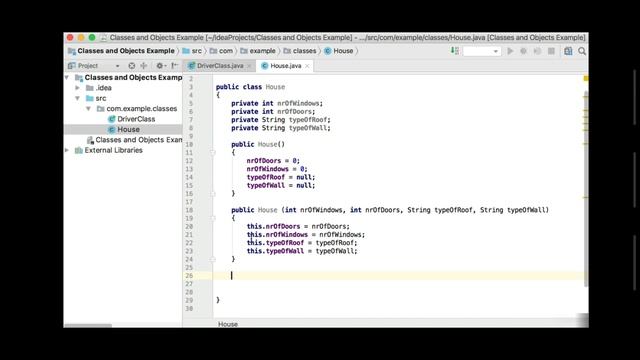Click 'this.typeOfWall = typeOfWall;' statement
Viewport: 640px width, 360px height.
302,251
